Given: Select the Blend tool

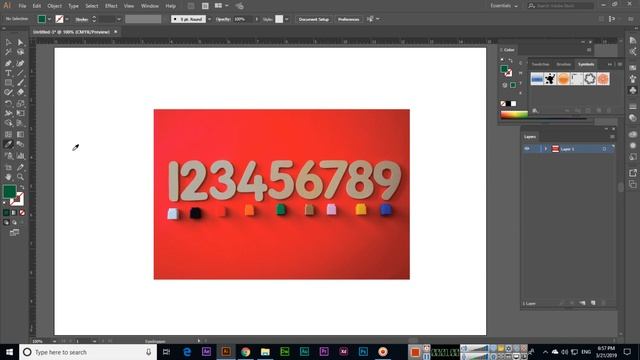Looking at the screenshot, I should (20, 144).
